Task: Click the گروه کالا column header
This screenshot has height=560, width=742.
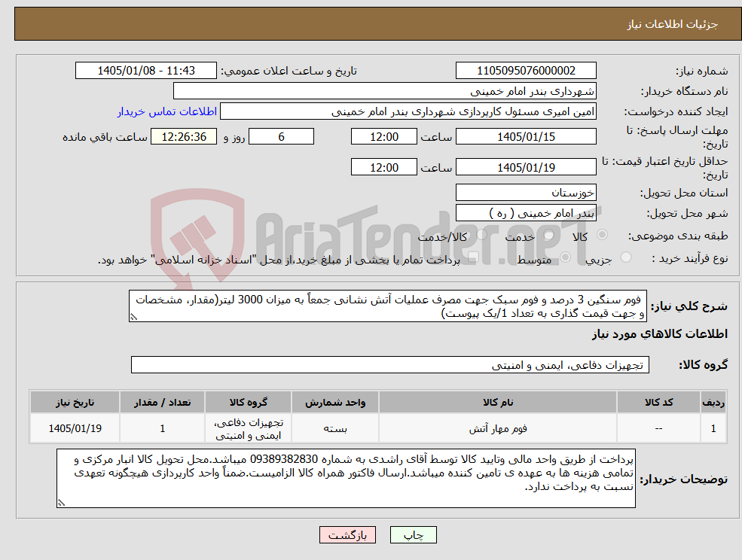Action: (248, 403)
